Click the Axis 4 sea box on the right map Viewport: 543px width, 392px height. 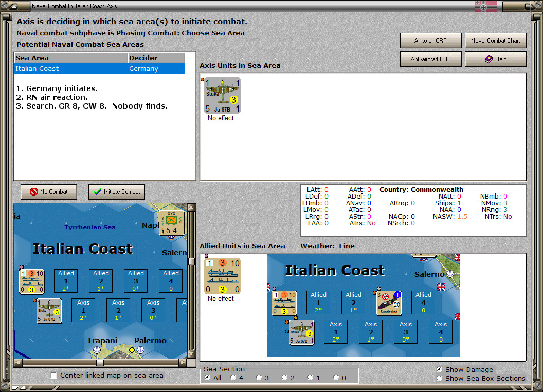pyautogui.click(x=441, y=332)
